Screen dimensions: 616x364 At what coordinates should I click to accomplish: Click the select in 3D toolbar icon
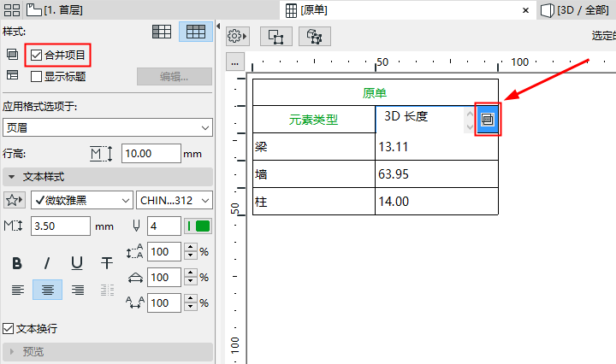[314, 37]
